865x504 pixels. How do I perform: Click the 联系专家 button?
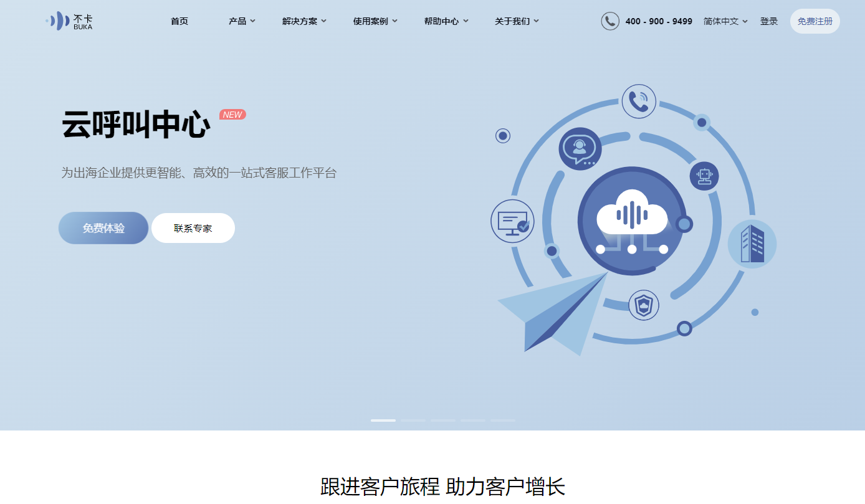click(x=193, y=228)
